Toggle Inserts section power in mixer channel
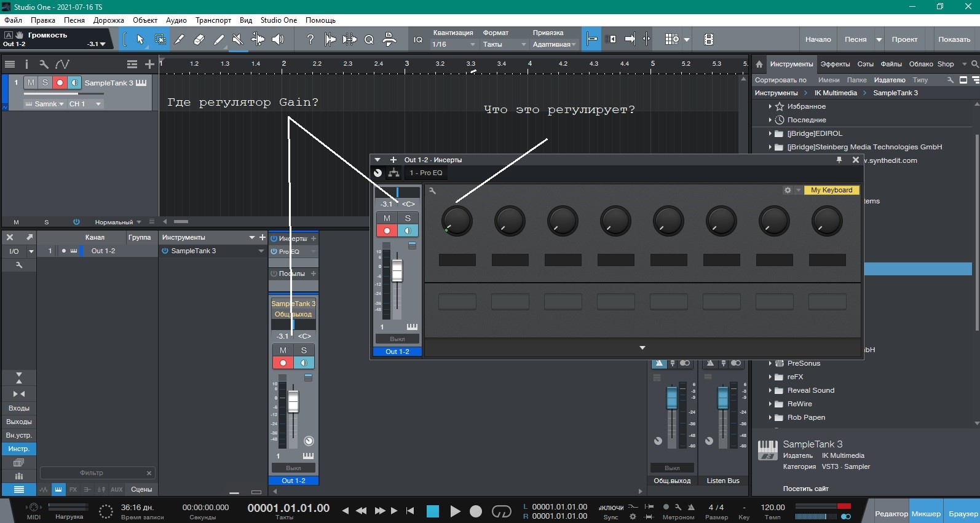 point(274,238)
